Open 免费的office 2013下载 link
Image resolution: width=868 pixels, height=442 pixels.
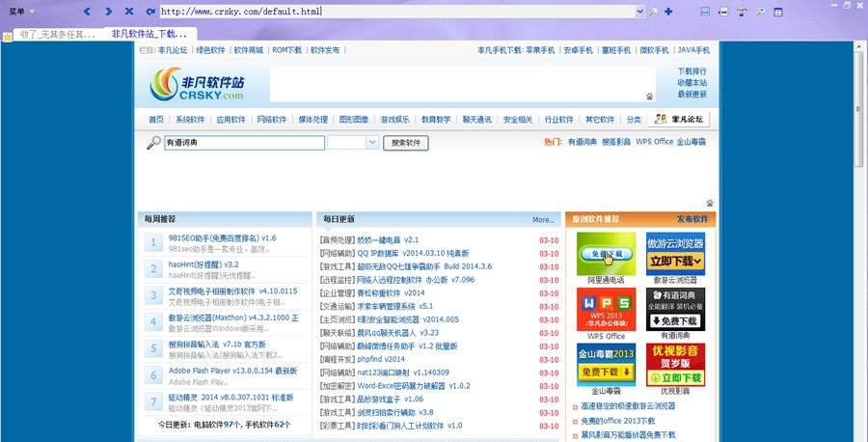(x=618, y=421)
